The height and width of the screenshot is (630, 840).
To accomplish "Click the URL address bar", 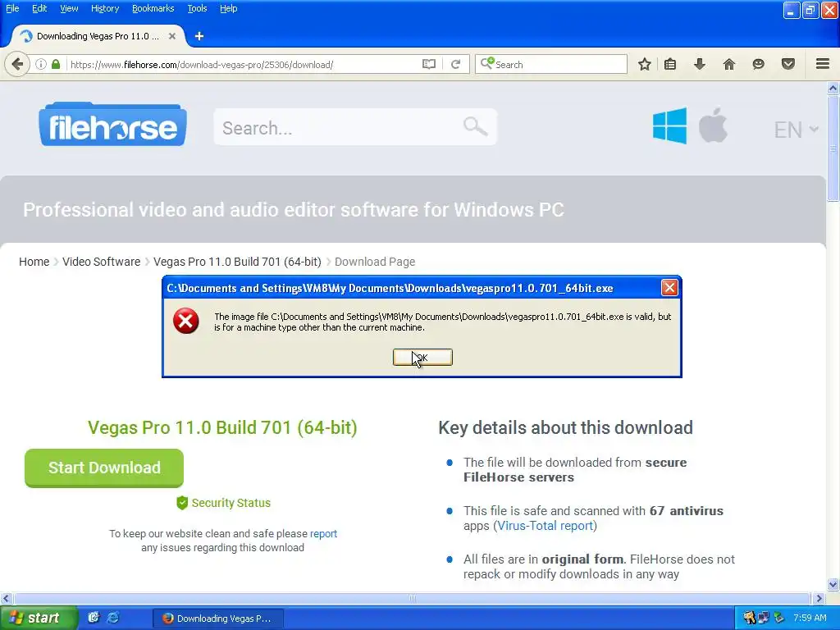I will point(244,64).
